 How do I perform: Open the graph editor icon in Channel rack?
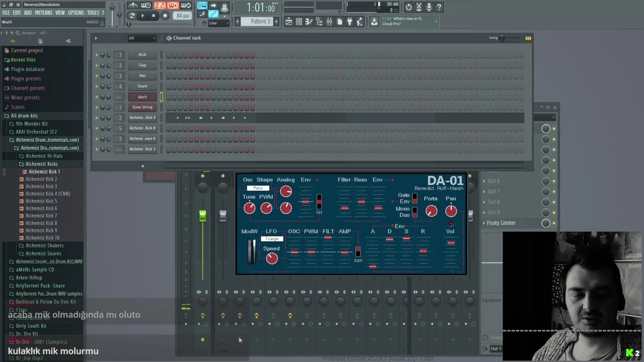click(x=528, y=38)
